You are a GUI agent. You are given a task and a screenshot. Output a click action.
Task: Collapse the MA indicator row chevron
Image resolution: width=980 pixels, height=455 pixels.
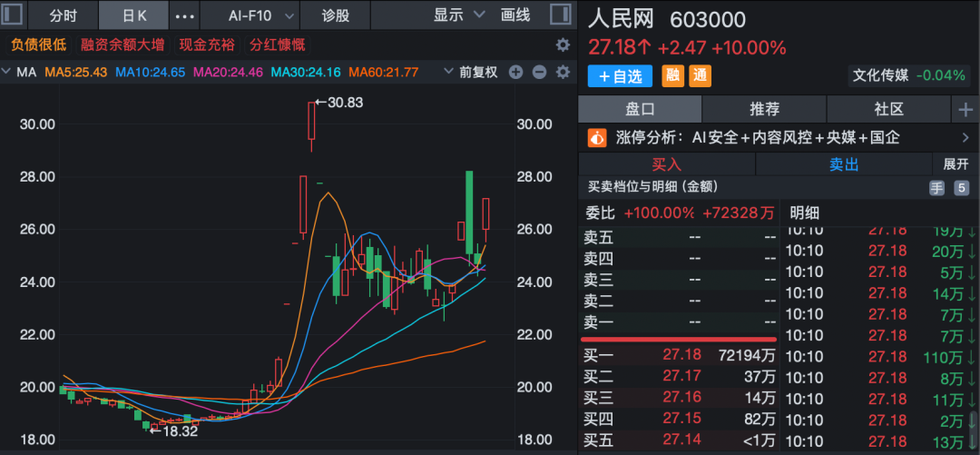coord(8,73)
